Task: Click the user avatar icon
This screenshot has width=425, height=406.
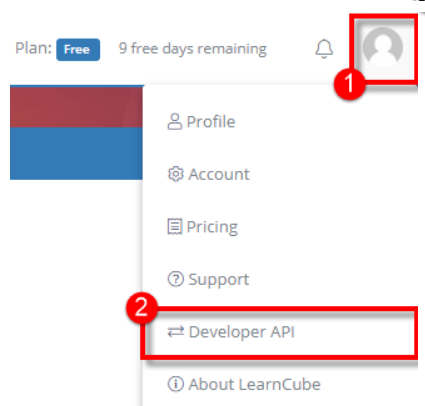Action: [x=383, y=47]
